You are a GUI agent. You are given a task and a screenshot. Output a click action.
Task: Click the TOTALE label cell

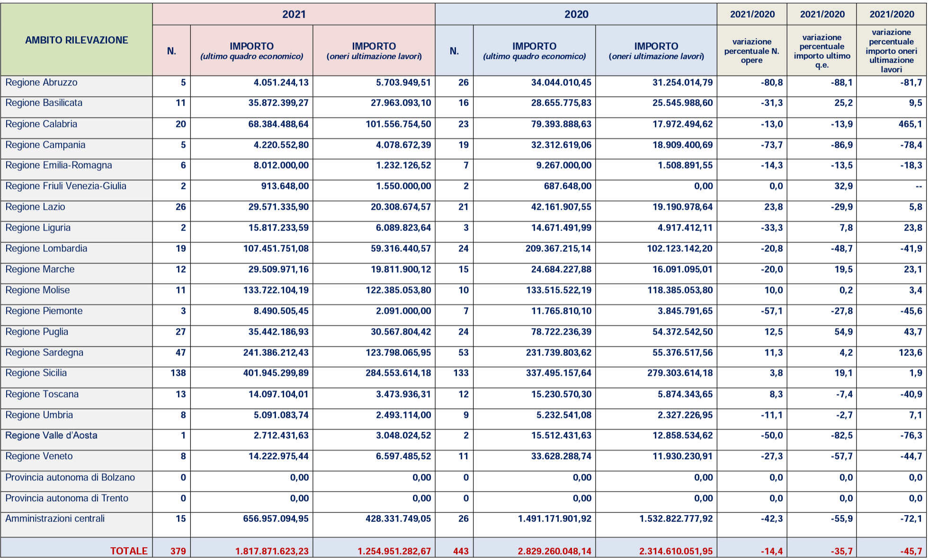click(129, 551)
